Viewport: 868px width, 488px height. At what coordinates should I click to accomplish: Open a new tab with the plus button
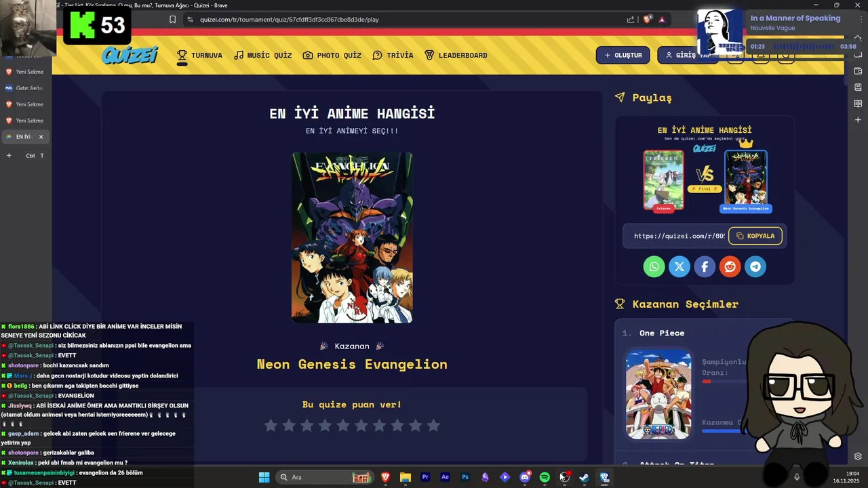tap(9, 156)
